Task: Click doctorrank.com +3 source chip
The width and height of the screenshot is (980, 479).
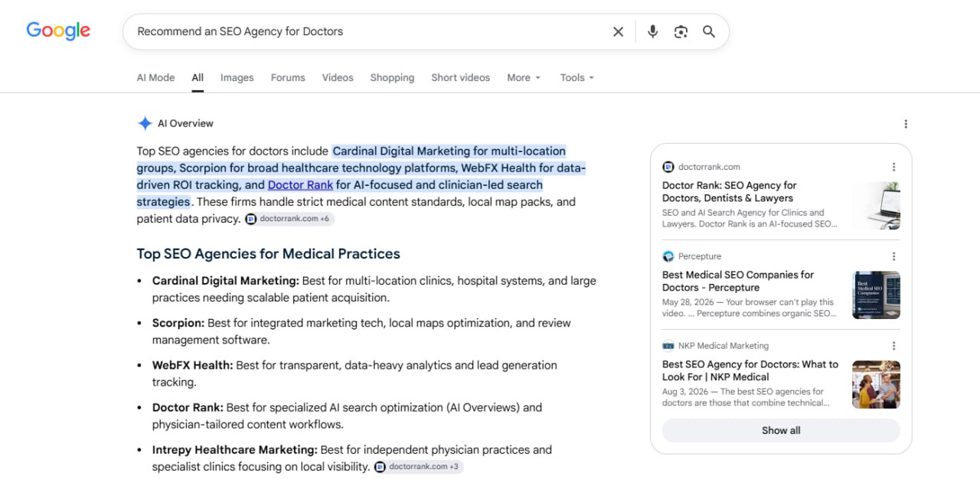Action: (419, 467)
